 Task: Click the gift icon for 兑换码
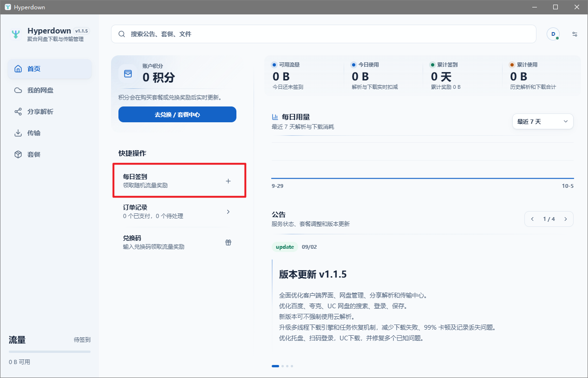click(228, 243)
